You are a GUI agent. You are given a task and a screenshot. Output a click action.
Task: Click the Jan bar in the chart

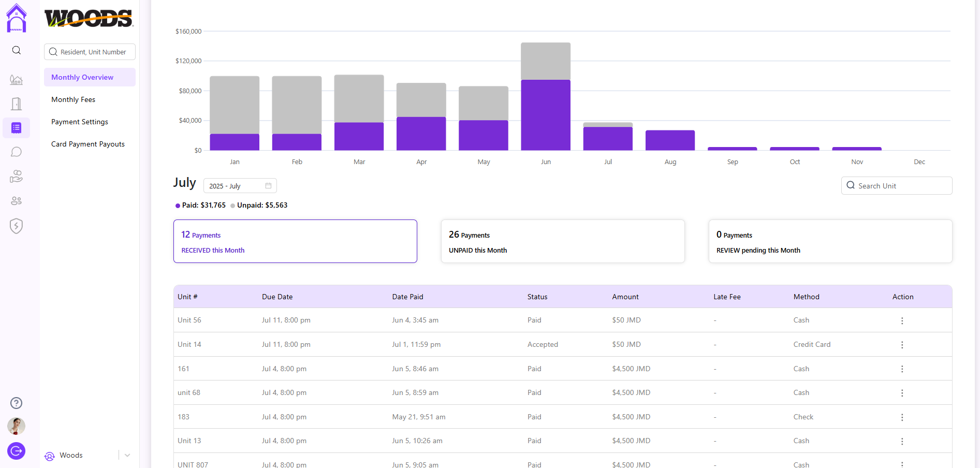[x=235, y=113]
